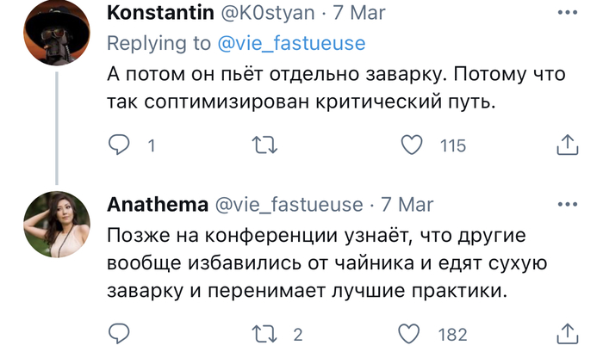Viewport: 603px width, 364px height.
Task: Like Anathema's tweet with heart icon
Action: (413, 334)
